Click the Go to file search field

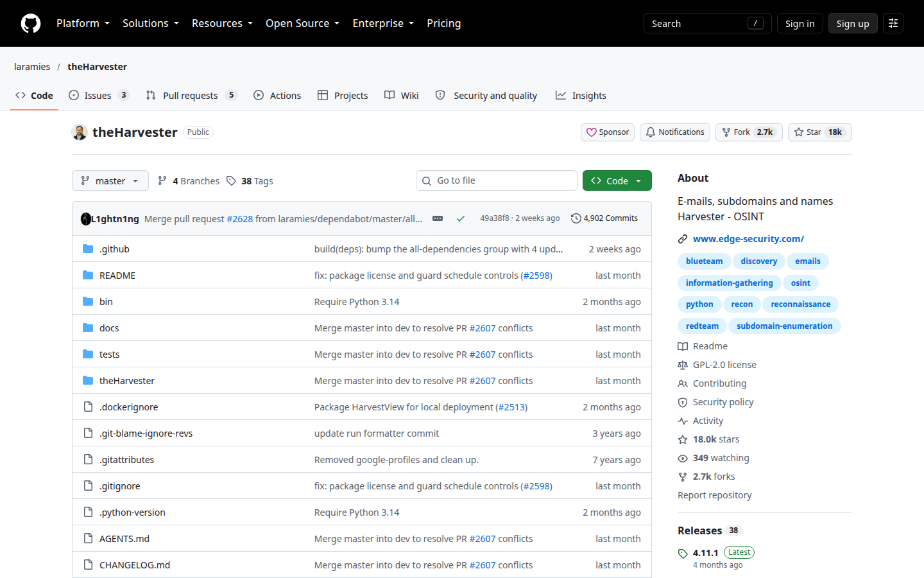[x=497, y=180]
